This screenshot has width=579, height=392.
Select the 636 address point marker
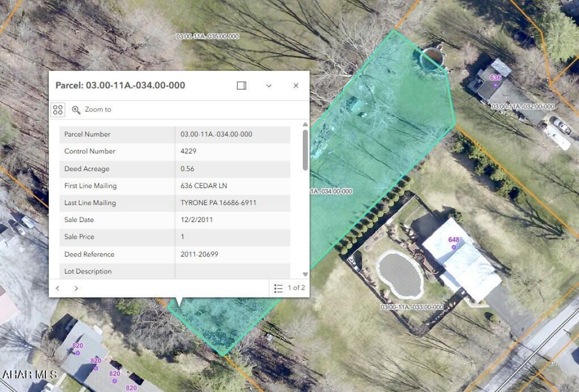pyautogui.click(x=495, y=84)
